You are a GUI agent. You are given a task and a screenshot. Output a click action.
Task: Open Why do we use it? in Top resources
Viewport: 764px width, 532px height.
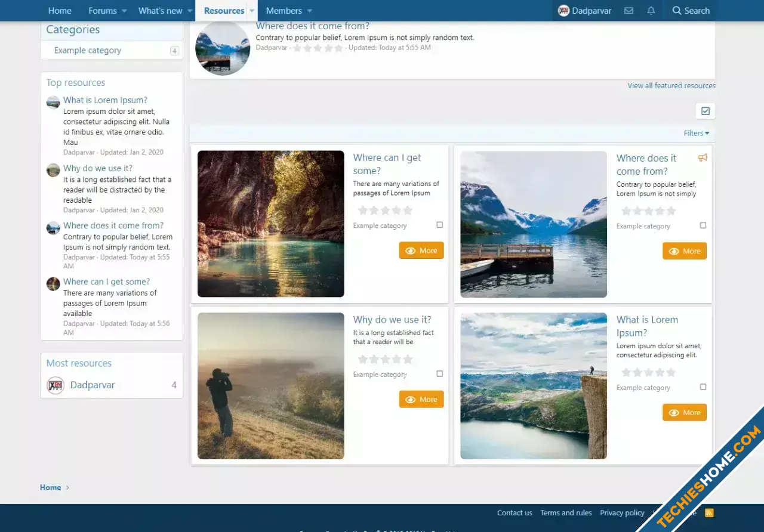pos(98,168)
